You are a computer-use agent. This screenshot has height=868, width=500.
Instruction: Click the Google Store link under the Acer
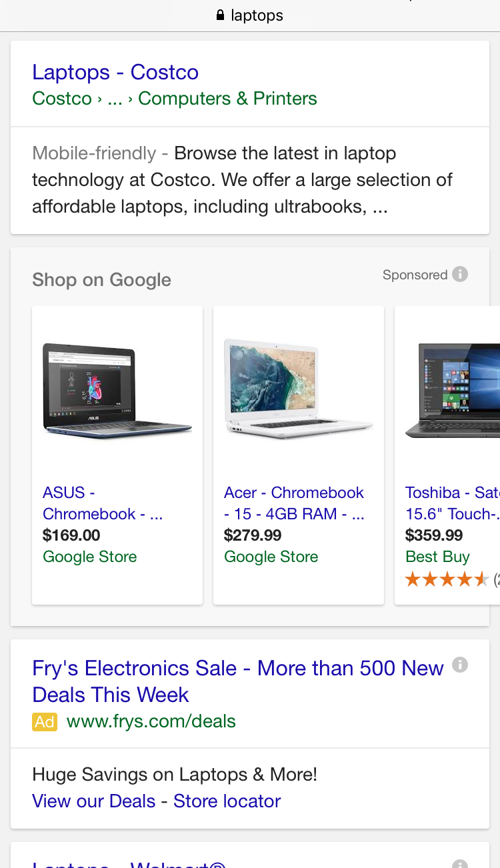pos(271,557)
